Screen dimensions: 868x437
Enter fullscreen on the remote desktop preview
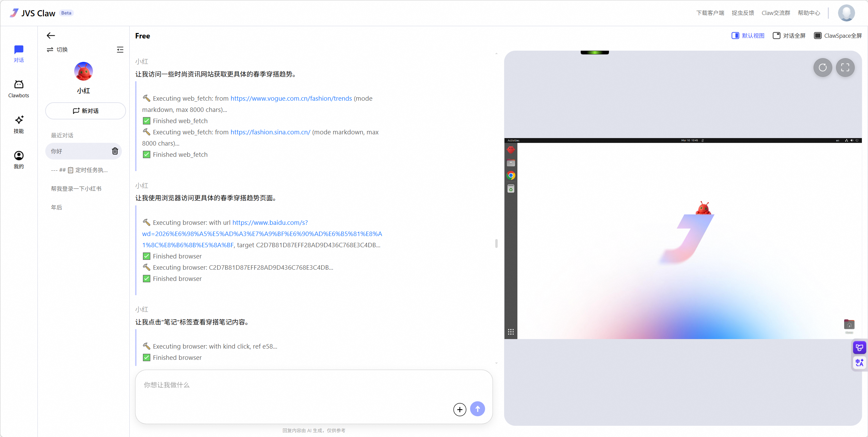coord(845,68)
